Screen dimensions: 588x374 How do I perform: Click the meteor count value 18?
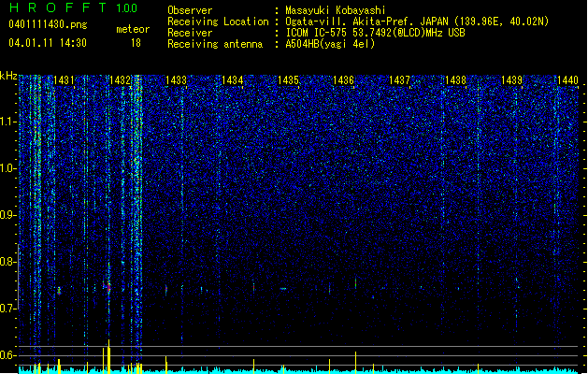(136, 43)
